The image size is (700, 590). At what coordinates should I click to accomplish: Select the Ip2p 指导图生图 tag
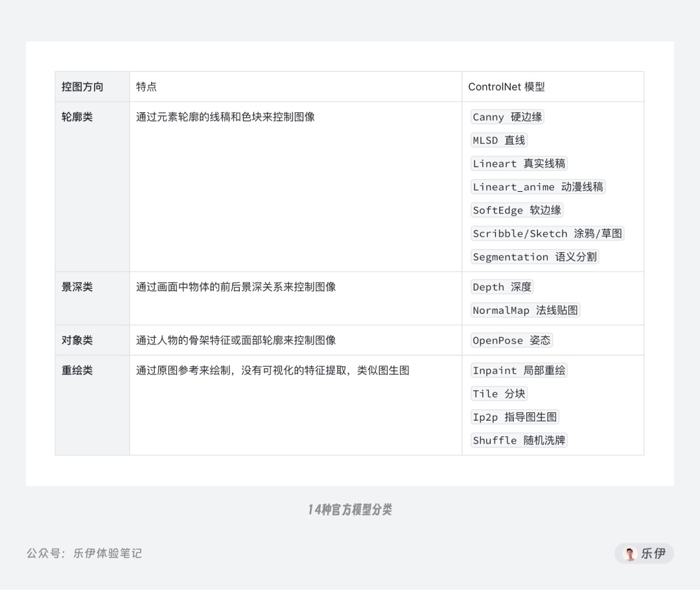[x=515, y=417]
